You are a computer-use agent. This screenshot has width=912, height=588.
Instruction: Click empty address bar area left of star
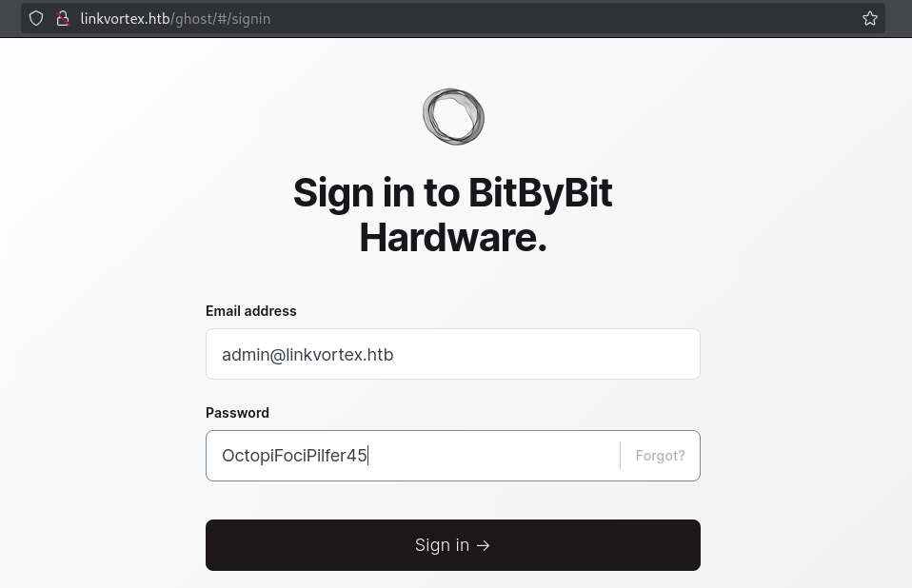(x=565, y=19)
